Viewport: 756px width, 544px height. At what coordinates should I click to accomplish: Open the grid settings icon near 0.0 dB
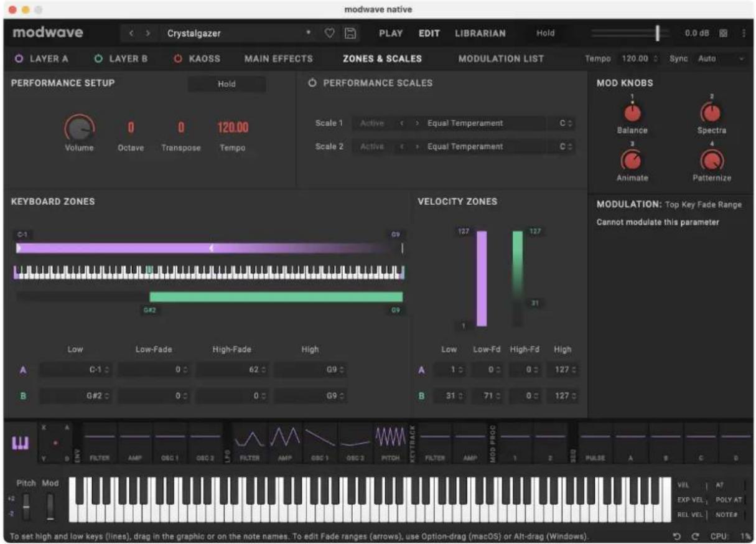[724, 34]
